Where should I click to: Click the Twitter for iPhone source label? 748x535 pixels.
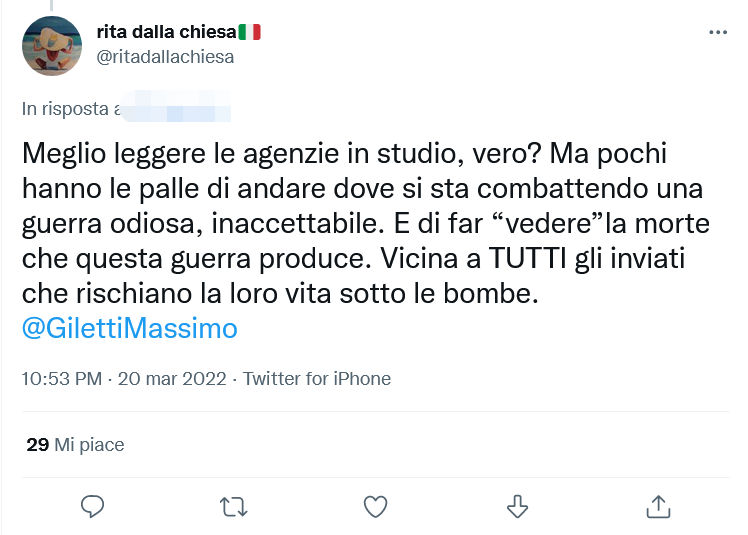point(317,379)
